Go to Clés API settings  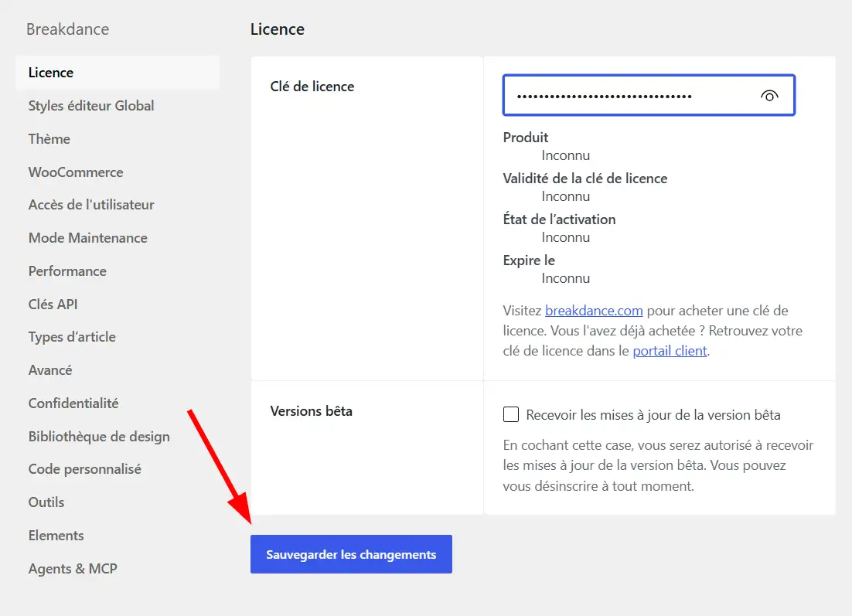[x=53, y=305]
